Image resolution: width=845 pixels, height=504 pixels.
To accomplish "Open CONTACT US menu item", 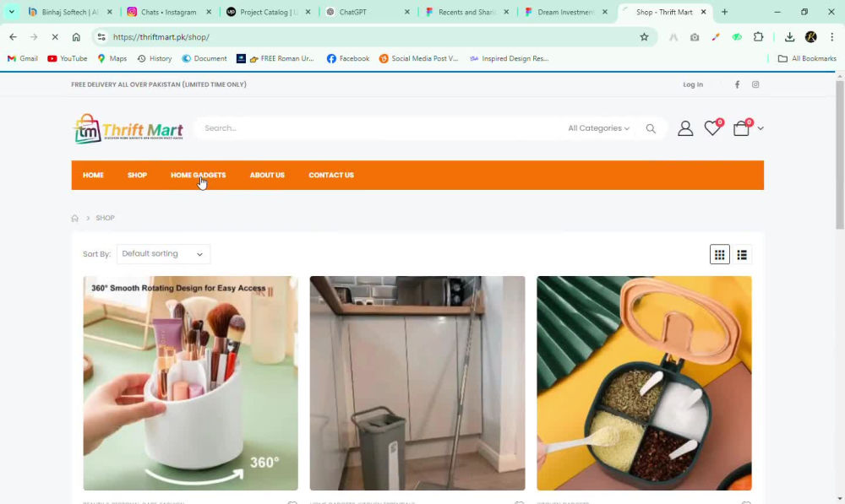I will (331, 175).
